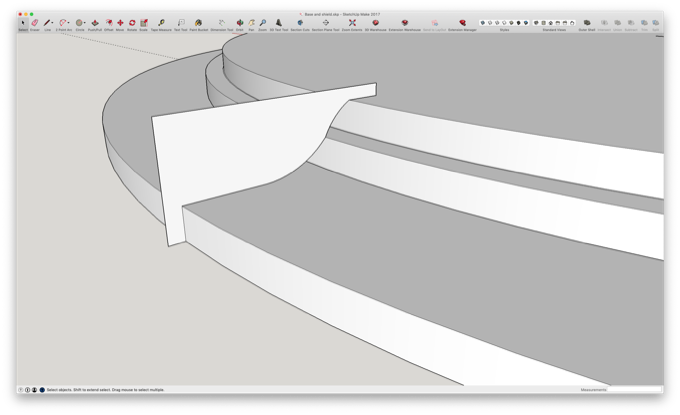Choose the Eraser tool
This screenshot has height=415, width=680.
[x=35, y=23]
